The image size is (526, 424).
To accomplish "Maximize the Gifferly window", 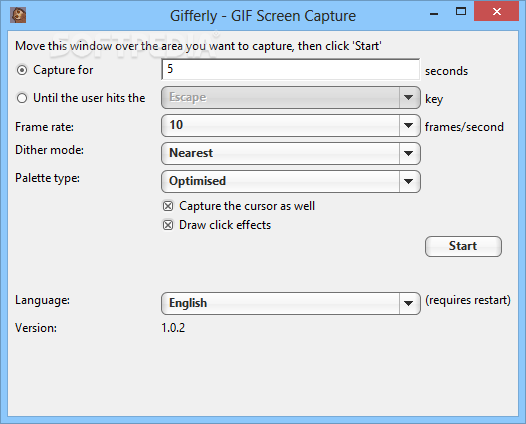I will click(461, 12).
